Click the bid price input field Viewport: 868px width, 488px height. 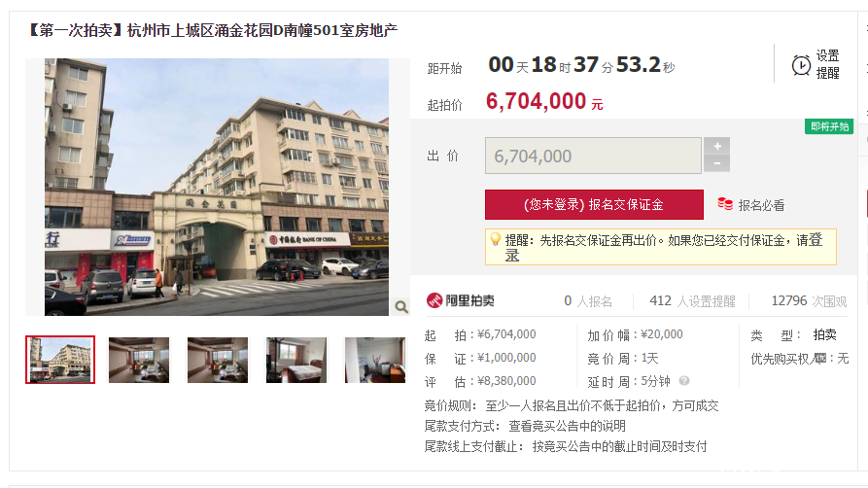point(594,156)
